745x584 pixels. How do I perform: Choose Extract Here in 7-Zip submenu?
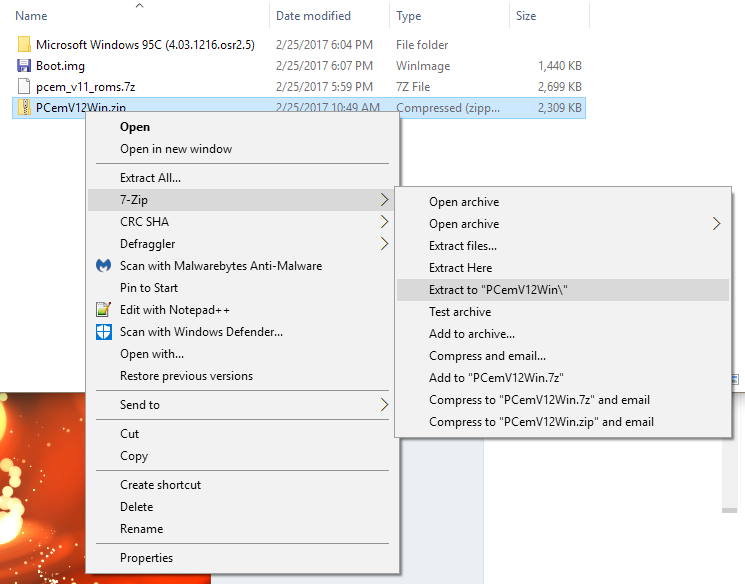pyautogui.click(x=563, y=268)
